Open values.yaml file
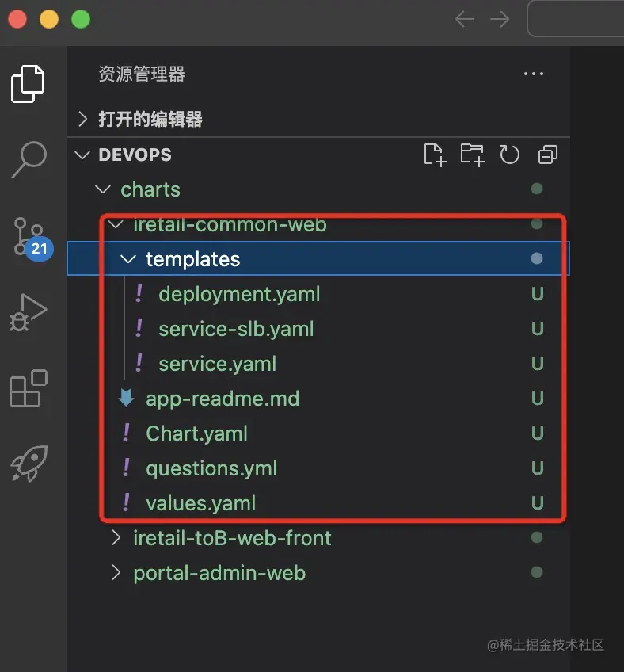This screenshot has height=672, width=624. pyautogui.click(x=318, y=503)
